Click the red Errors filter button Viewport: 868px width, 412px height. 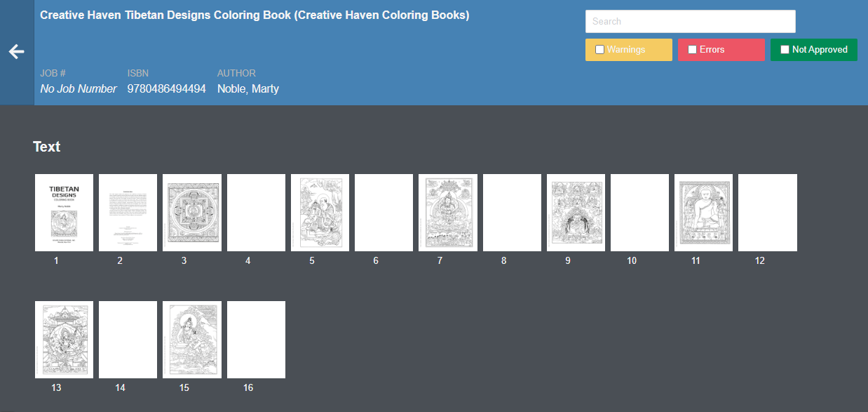tap(721, 50)
